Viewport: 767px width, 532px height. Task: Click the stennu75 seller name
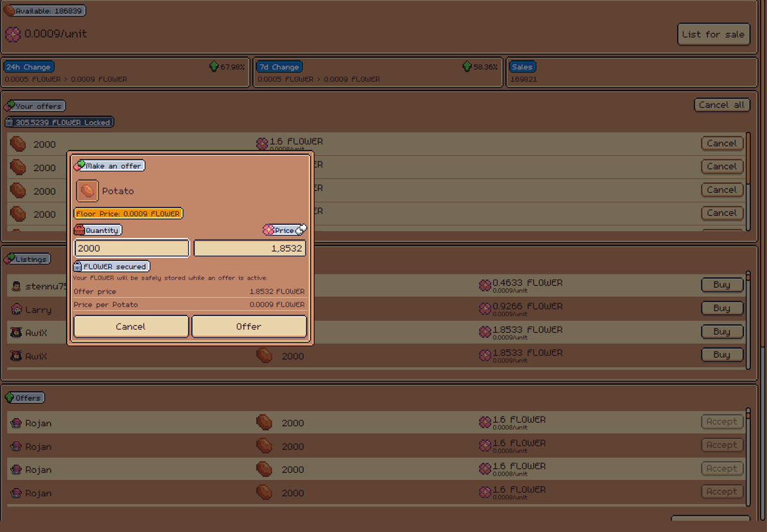coord(46,286)
